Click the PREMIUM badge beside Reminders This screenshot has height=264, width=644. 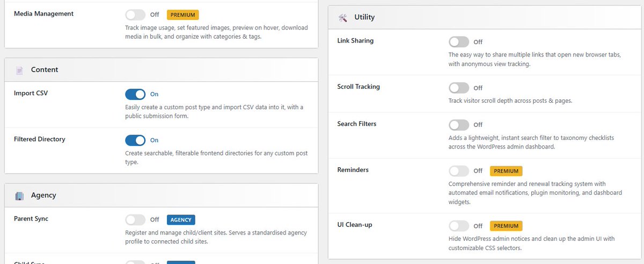pos(506,171)
